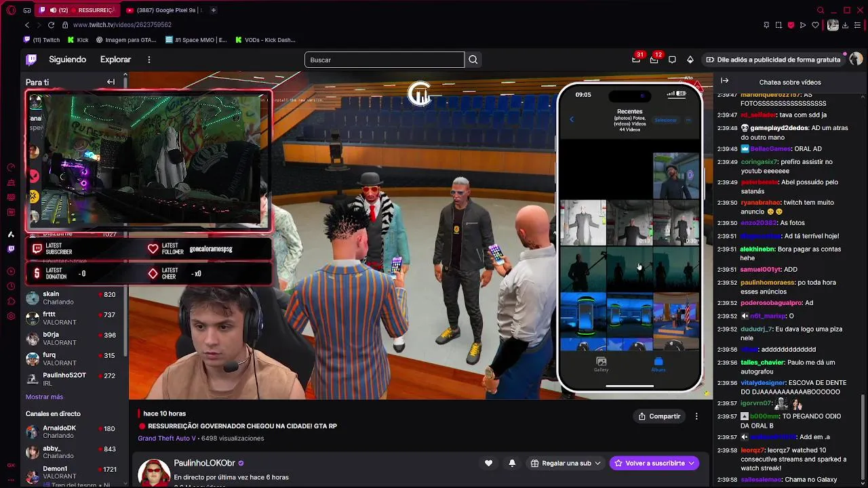Screen dimensions: 868x488
Task: Click the browser pin icon
Action: (766, 25)
